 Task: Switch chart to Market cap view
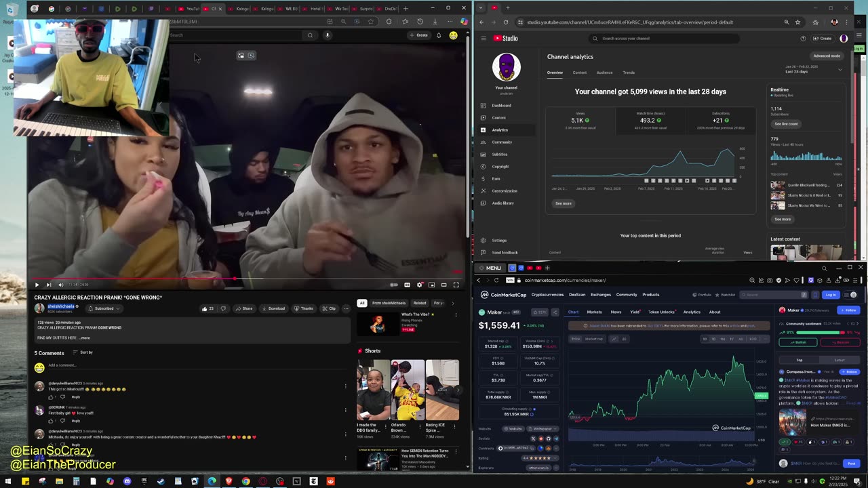click(x=593, y=339)
